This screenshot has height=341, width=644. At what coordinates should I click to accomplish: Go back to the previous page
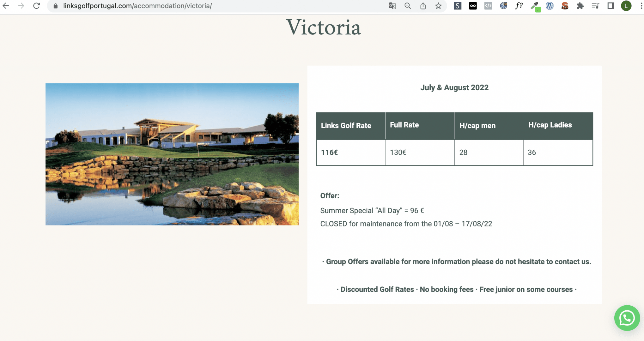pyautogui.click(x=6, y=6)
